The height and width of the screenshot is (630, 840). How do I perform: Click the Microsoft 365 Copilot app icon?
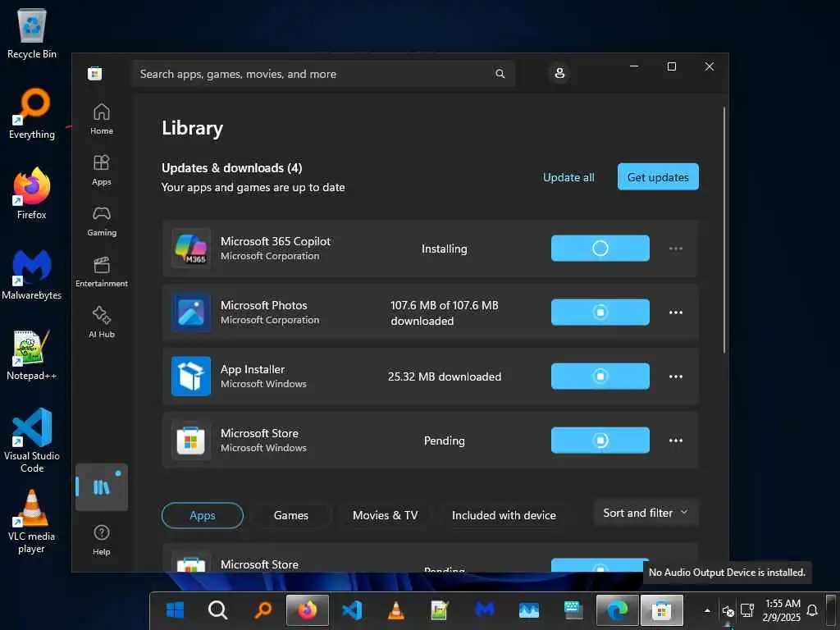(x=190, y=248)
